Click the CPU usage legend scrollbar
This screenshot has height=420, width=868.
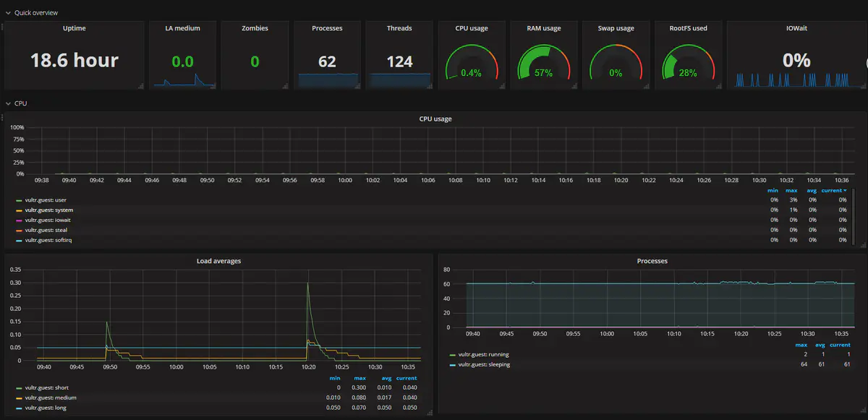pos(854,217)
